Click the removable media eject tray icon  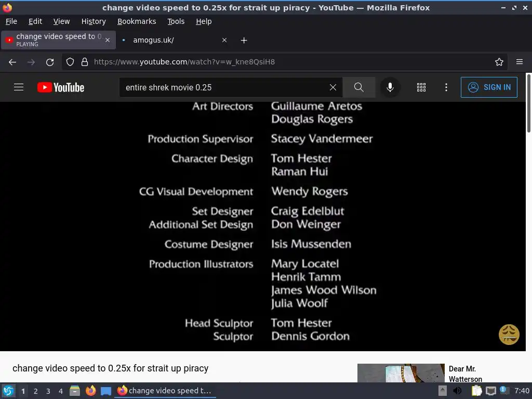tap(443, 391)
